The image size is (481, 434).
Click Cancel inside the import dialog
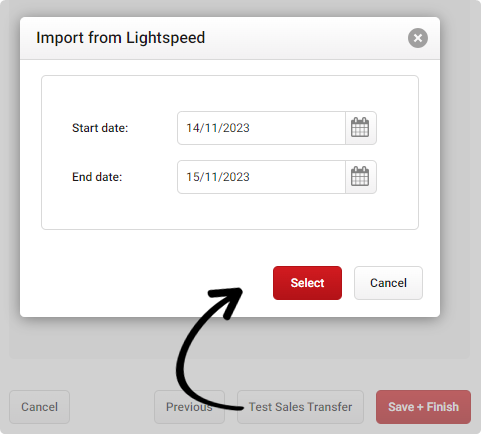[388, 283]
